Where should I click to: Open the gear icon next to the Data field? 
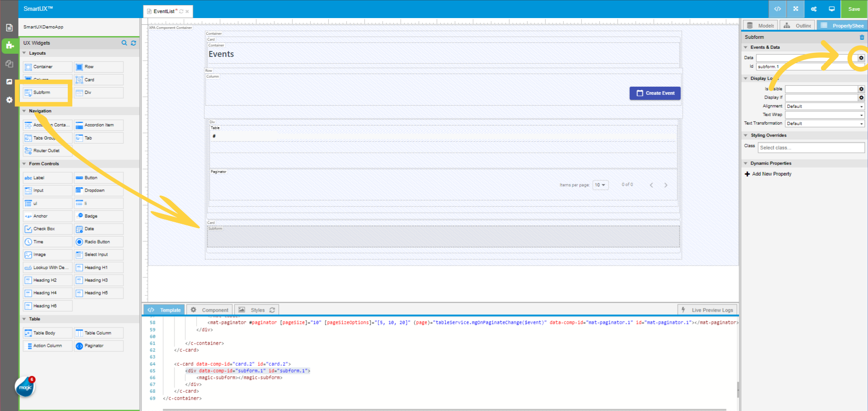pyautogui.click(x=861, y=58)
